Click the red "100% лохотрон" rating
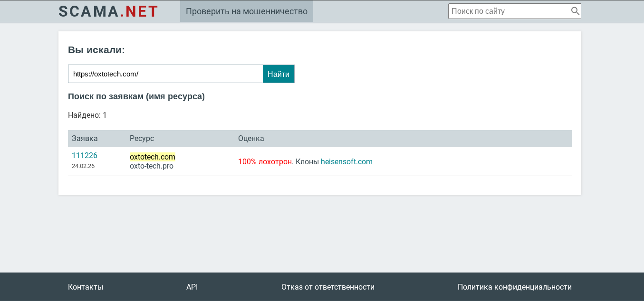This screenshot has height=301, width=644. (266, 162)
